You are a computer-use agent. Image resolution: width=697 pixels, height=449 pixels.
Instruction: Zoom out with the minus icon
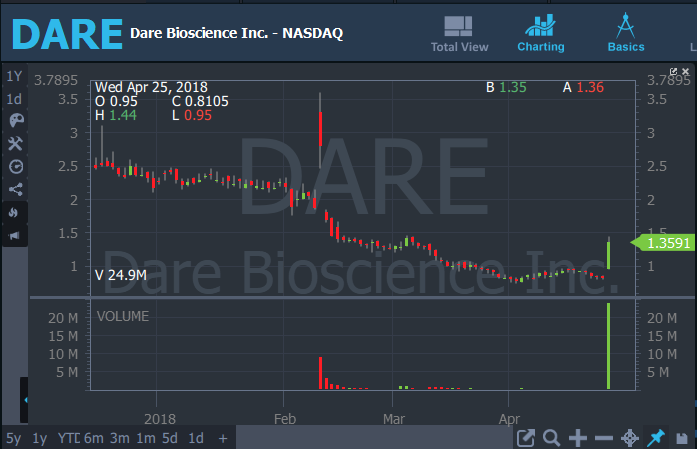(604, 438)
